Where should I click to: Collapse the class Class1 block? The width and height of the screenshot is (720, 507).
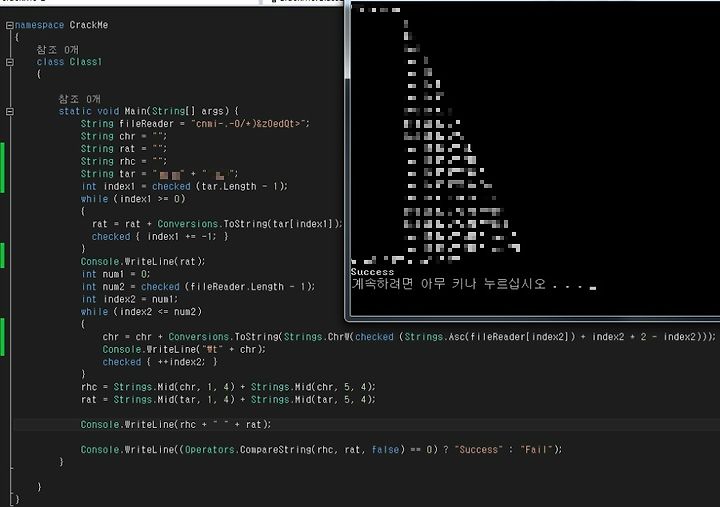click(x=10, y=62)
